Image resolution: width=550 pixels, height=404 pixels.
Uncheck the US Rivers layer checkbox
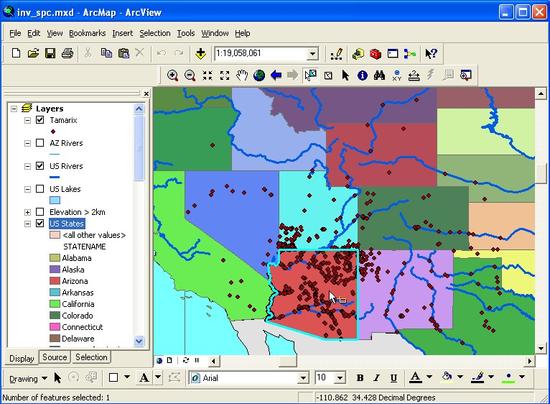coord(40,166)
